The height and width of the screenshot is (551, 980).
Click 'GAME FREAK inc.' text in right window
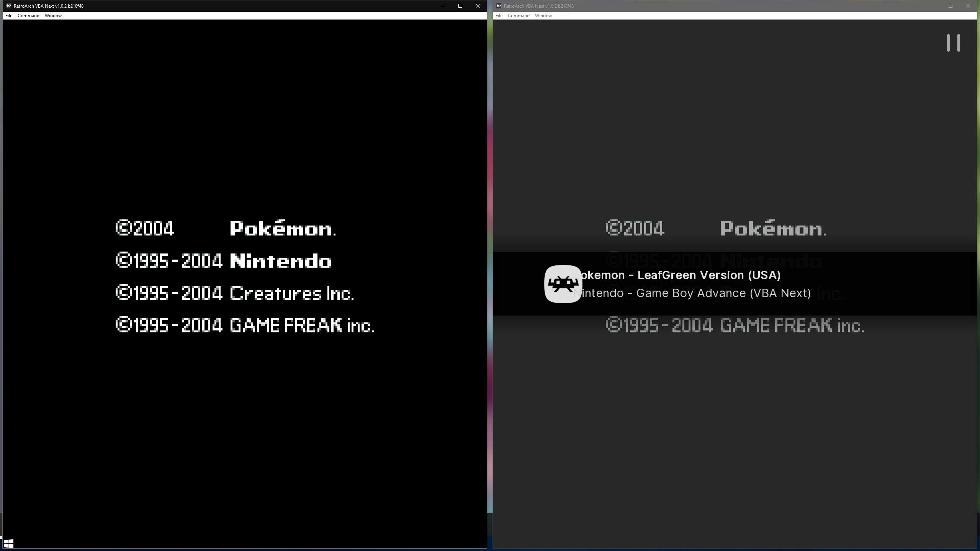792,325
